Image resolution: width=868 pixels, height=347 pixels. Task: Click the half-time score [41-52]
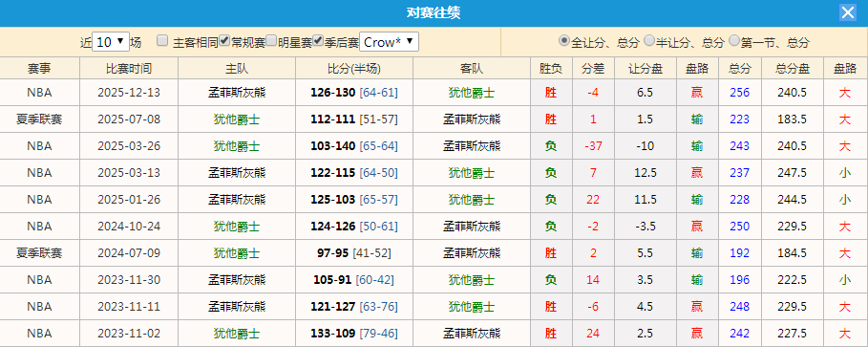pos(371,253)
